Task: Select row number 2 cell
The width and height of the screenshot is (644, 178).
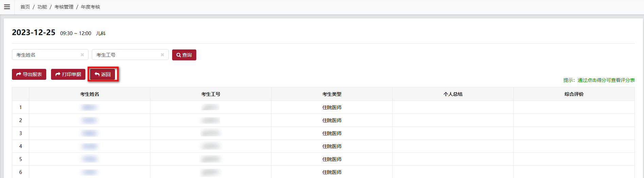Action: pos(20,120)
